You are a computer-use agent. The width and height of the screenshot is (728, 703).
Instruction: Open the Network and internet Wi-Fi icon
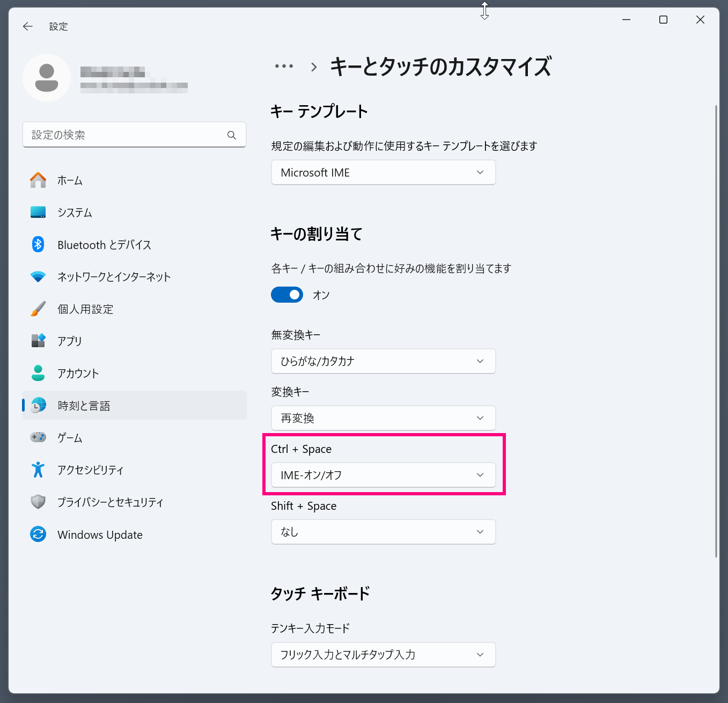[x=38, y=277]
